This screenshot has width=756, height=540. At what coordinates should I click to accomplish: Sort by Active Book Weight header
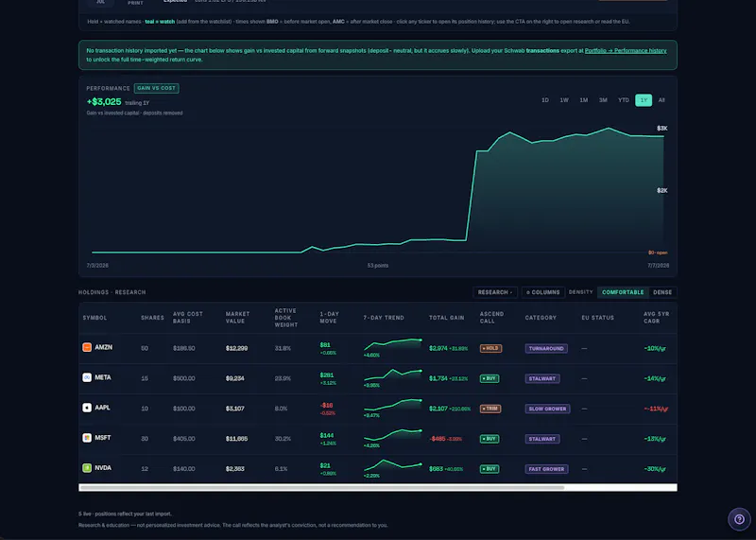pyautogui.click(x=285, y=318)
